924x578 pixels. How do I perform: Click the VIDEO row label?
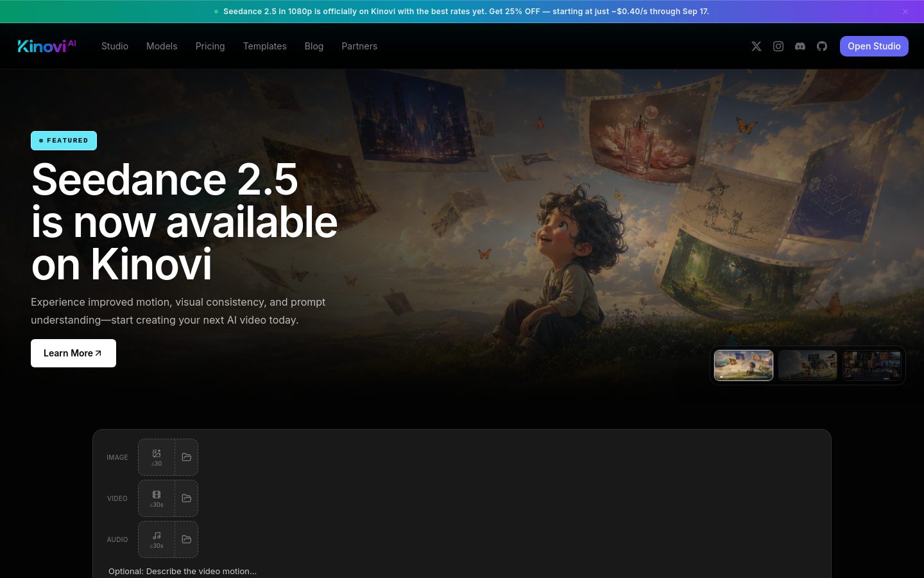(117, 498)
